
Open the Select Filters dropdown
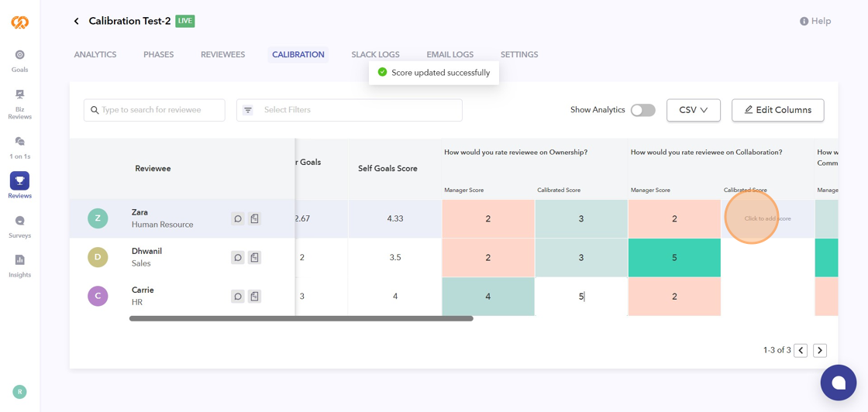349,110
